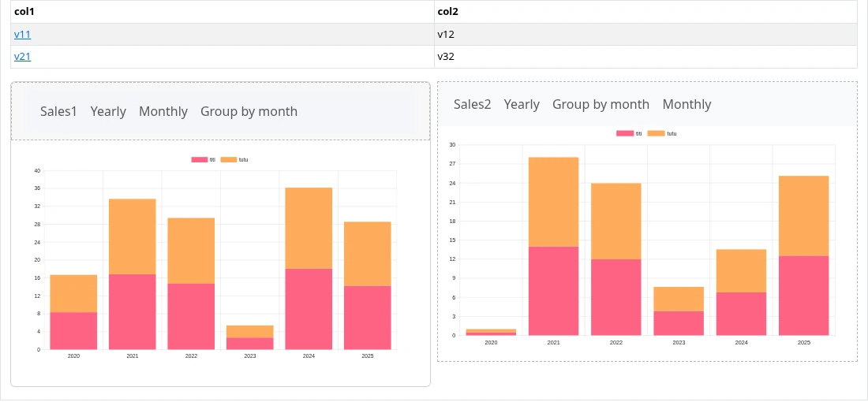Click Sales2 2023 pink titi bar

[x=679, y=323]
